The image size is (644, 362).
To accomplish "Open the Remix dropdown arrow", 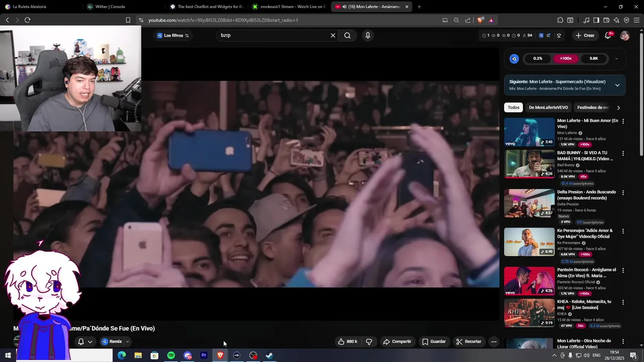I will click(x=127, y=341).
